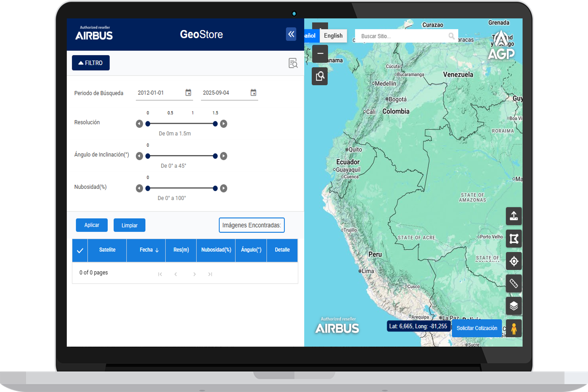Open start date calendar picker for 2012-01-01
This screenshot has height=392, width=588.
(188, 93)
